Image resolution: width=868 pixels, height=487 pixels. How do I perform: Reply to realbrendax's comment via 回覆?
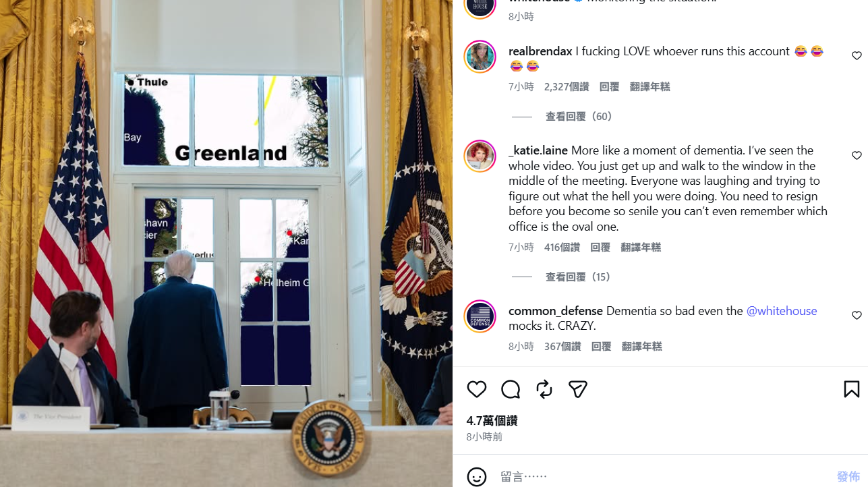click(x=610, y=87)
